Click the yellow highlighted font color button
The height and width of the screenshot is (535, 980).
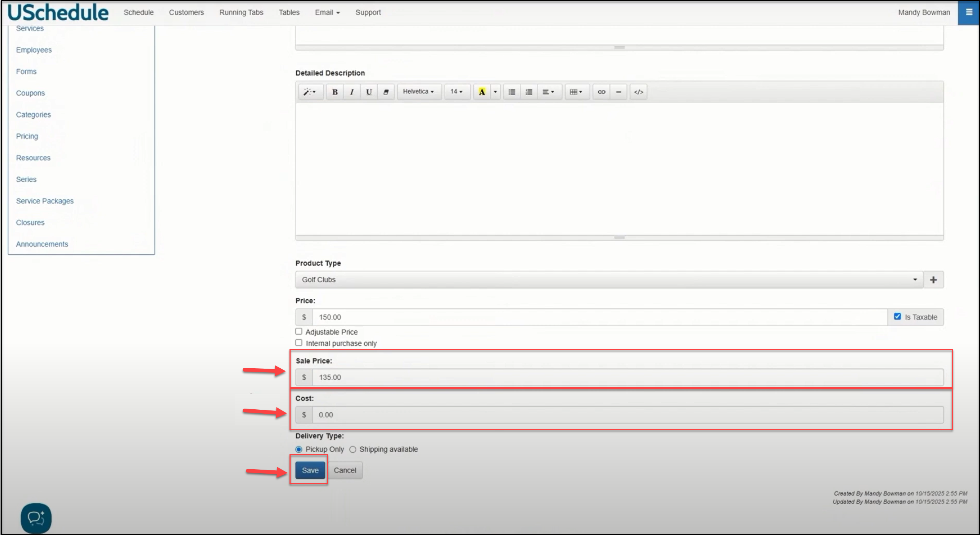point(482,92)
